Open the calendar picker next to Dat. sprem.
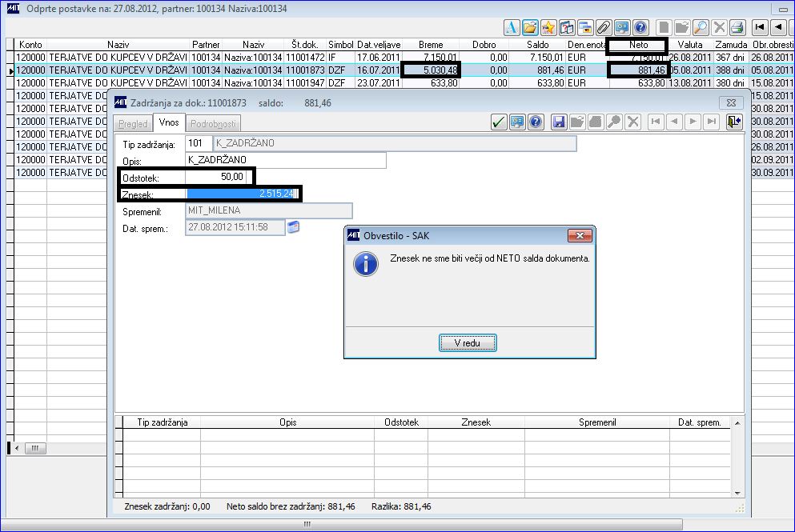Screen dimensions: 795x532 pyautogui.click(x=294, y=227)
